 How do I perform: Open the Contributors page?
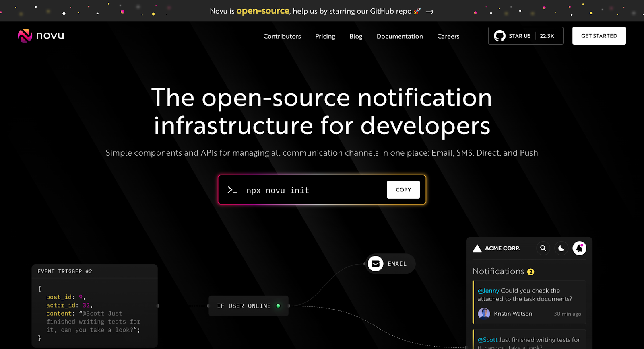(282, 36)
